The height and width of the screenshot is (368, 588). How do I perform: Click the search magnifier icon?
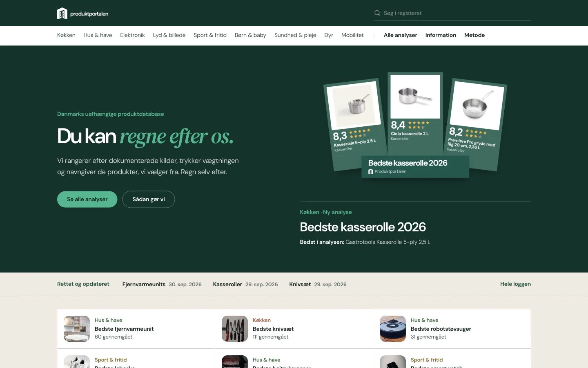tap(377, 13)
